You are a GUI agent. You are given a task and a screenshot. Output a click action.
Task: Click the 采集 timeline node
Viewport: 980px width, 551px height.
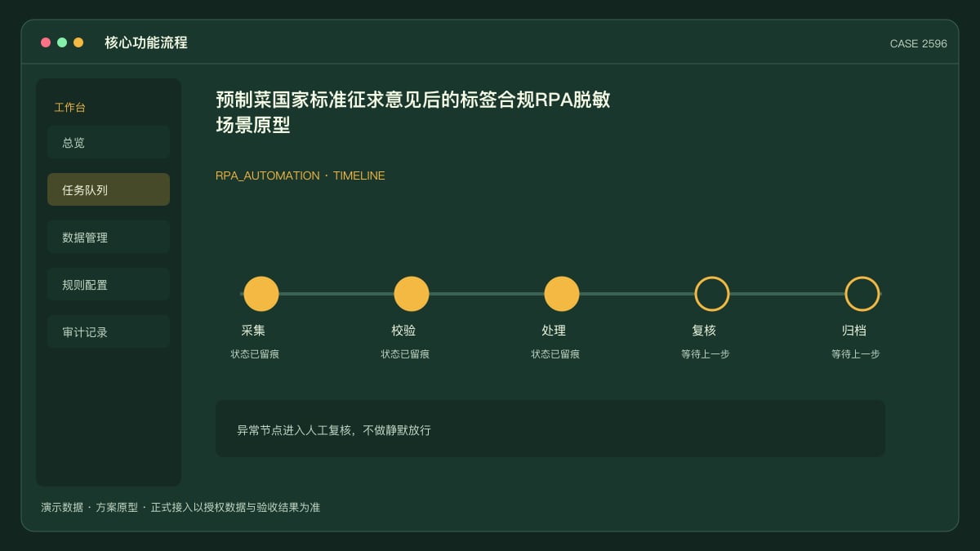point(261,294)
